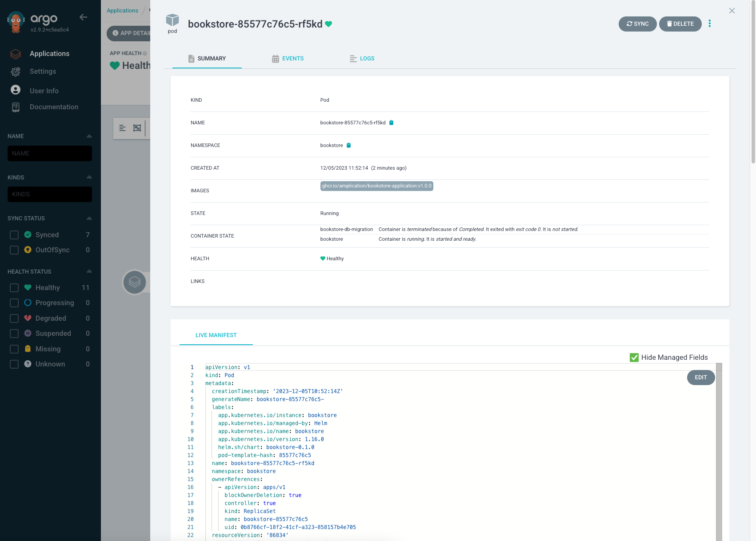Click the Healthy heart icon in filters
The width and height of the screenshot is (756, 541).
[x=28, y=287]
